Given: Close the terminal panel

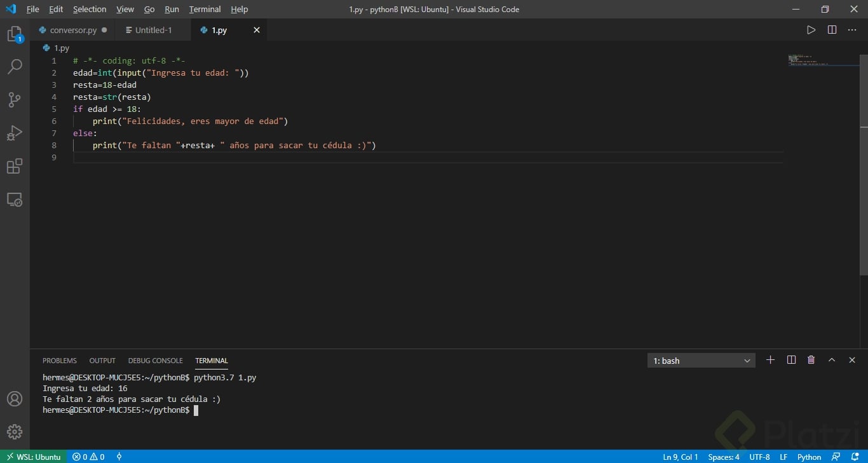Looking at the screenshot, I should (x=852, y=360).
